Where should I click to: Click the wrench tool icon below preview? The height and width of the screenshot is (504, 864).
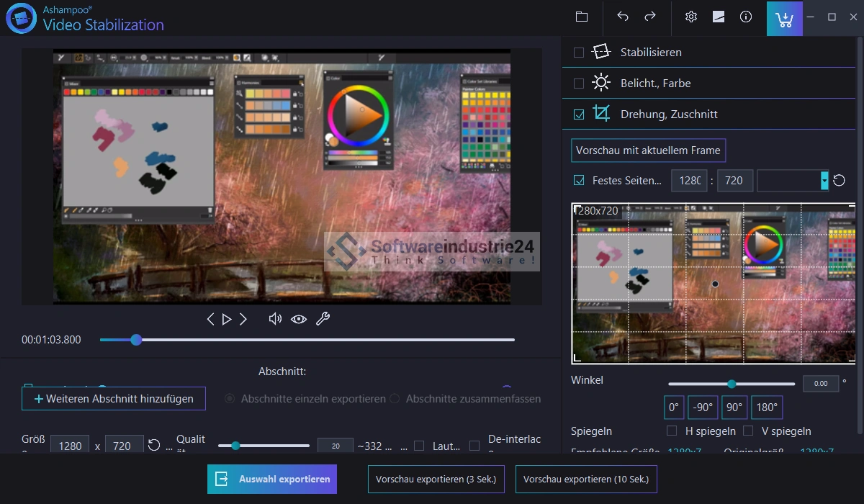(323, 319)
